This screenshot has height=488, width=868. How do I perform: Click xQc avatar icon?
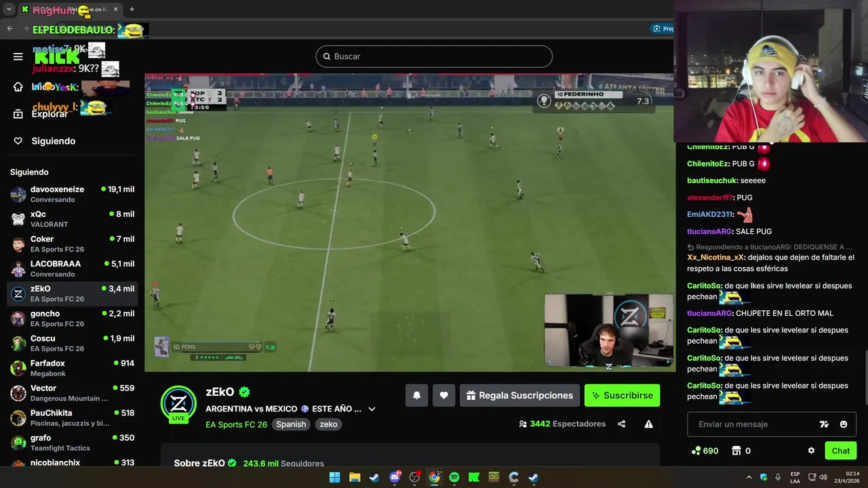click(18, 219)
